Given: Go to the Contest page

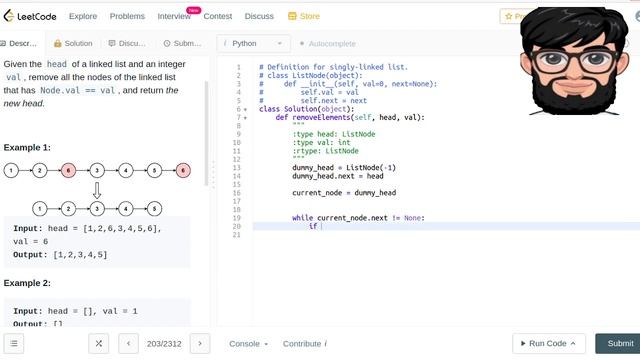Looking at the screenshot, I should coord(218,16).
